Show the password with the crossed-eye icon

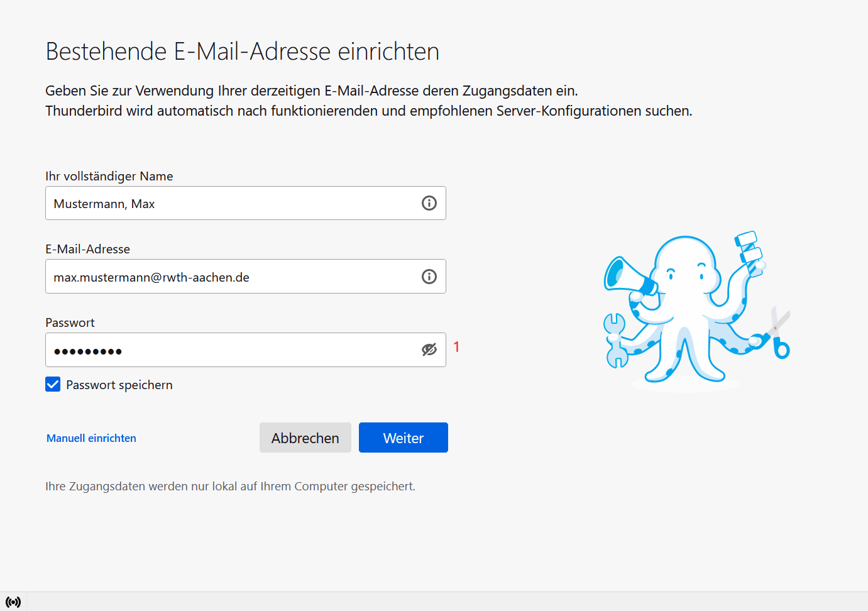tap(429, 350)
